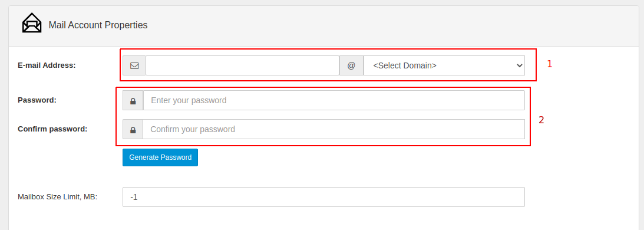Click the open-envelope Mail Account Properties logo

click(32, 22)
